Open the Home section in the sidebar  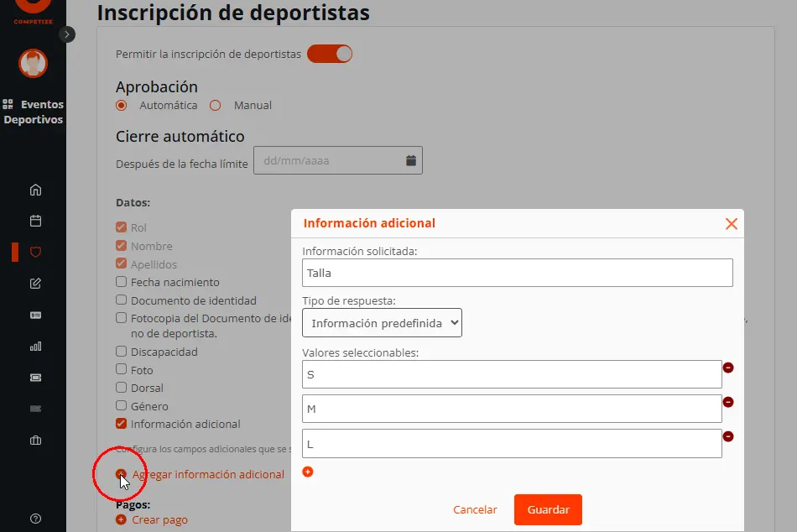point(34,190)
